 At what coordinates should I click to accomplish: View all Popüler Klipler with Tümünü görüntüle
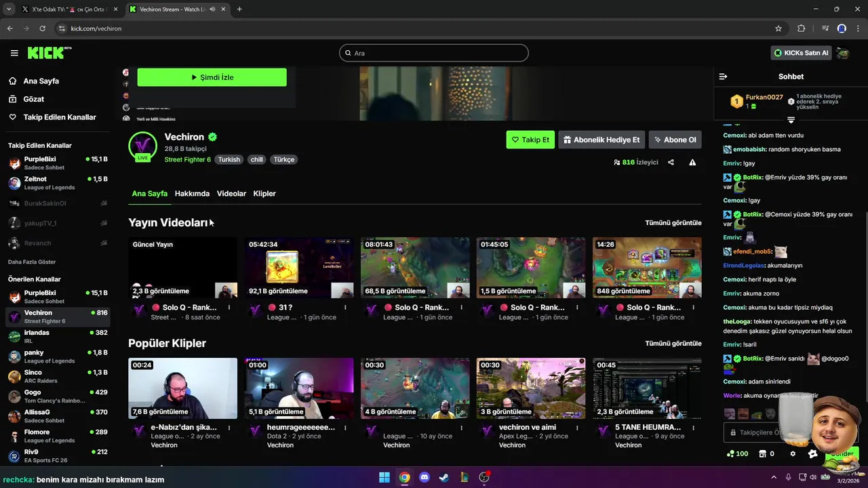tap(673, 344)
